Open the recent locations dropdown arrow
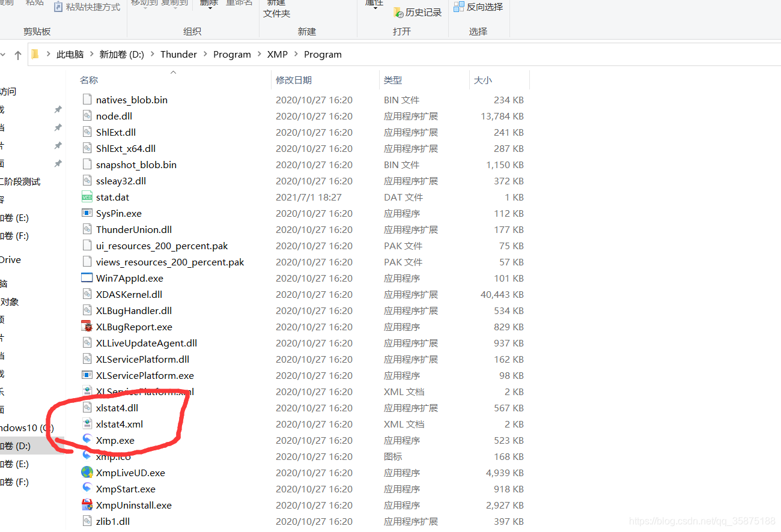Screen dimensions: 781x532 (x=3, y=55)
